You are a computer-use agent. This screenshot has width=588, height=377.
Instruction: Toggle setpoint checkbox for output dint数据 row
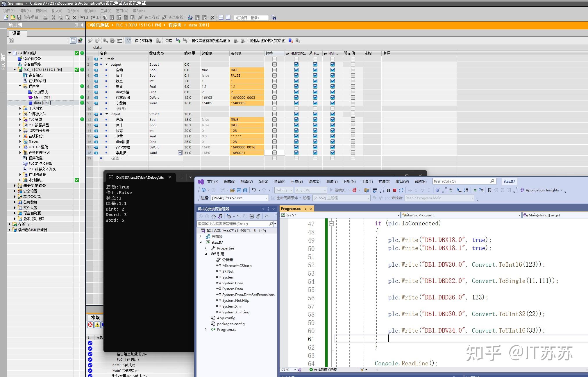[x=353, y=92]
